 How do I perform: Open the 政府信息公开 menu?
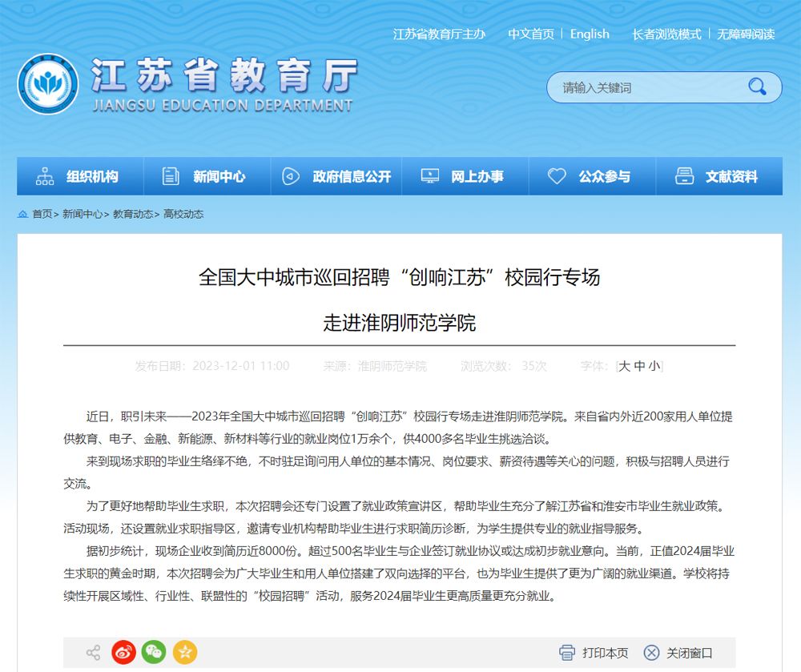336,176
